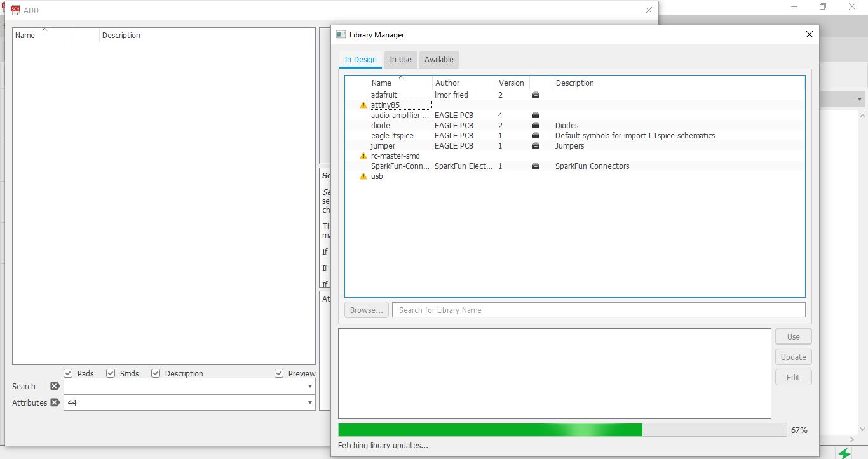
Task: Click the 'Diodes' description cell
Action: point(567,126)
